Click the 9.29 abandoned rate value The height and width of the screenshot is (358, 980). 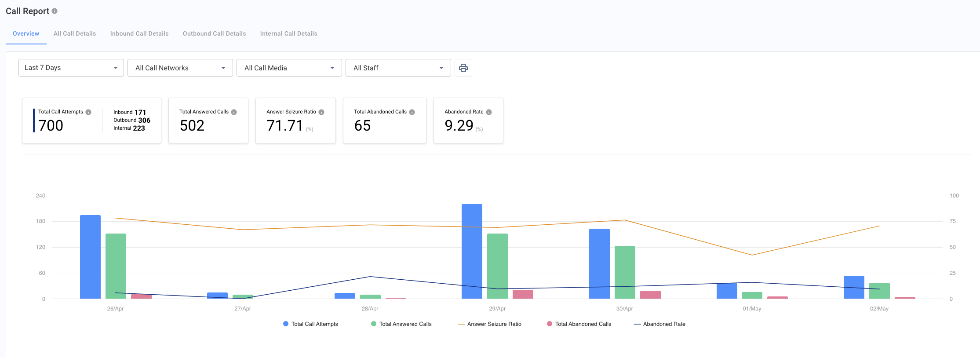tap(459, 126)
